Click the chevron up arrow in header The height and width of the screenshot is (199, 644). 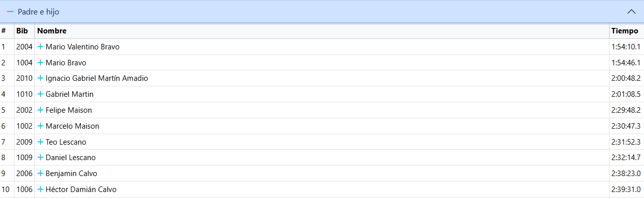pos(632,11)
